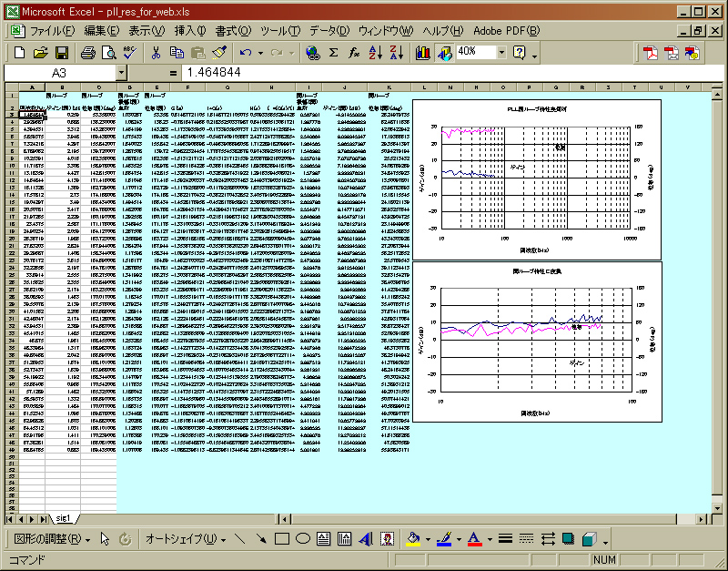
Task: Toggle the Select Objects pointer tool
Action: [105, 539]
